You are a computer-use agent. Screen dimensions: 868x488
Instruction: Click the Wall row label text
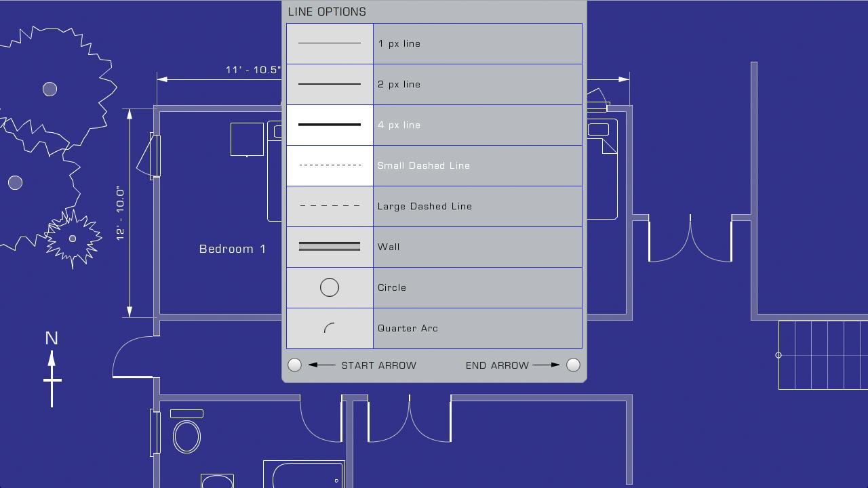point(389,247)
